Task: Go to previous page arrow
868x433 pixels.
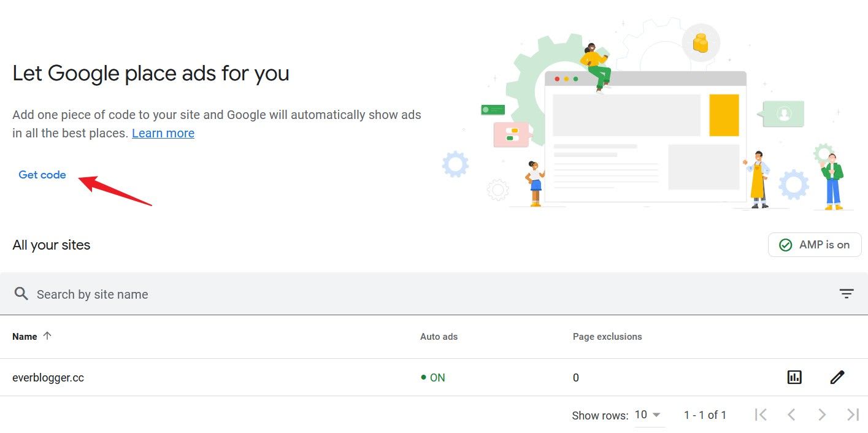Action: click(791, 415)
